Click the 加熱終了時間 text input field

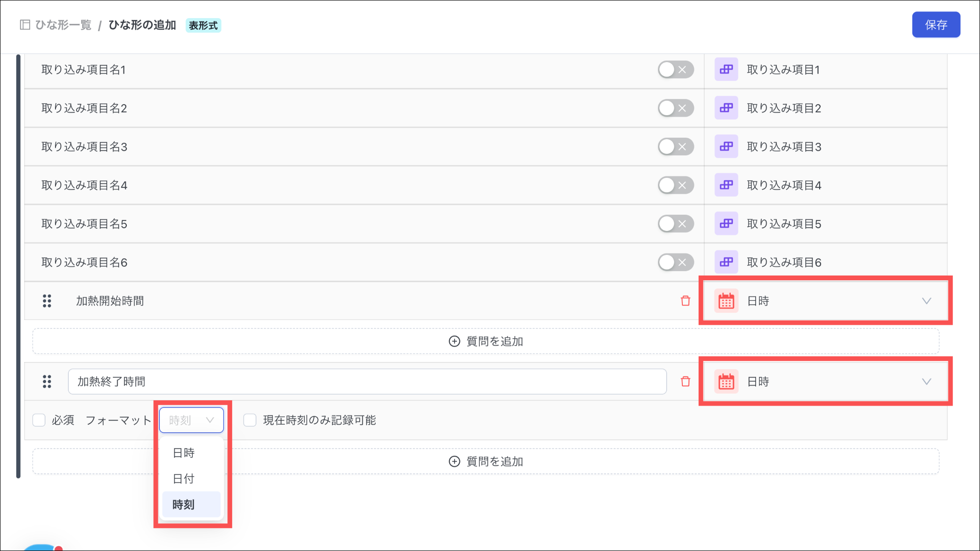(367, 382)
